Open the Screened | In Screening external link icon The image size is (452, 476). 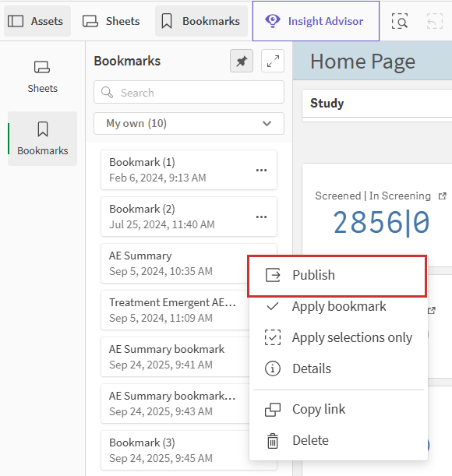[x=443, y=196]
